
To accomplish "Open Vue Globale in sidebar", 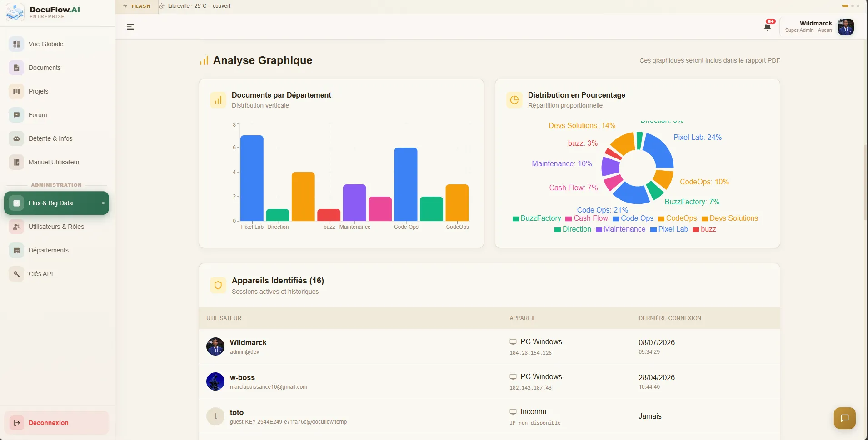I will (x=56, y=44).
